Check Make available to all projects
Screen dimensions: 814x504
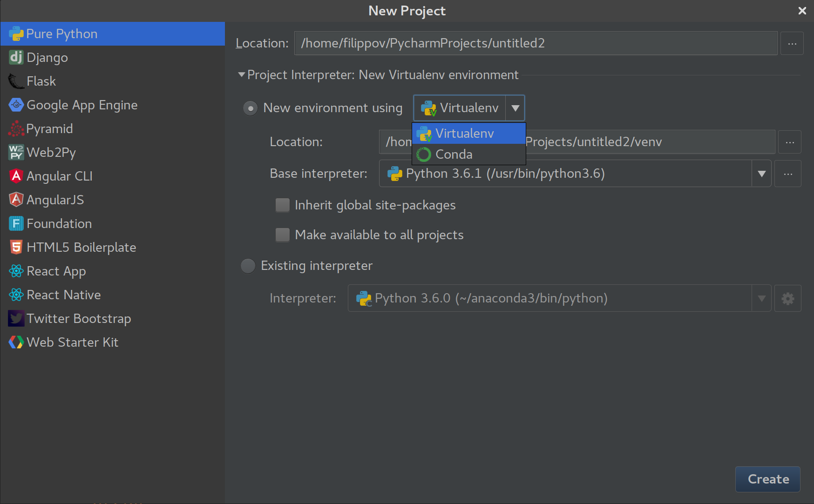[283, 235]
